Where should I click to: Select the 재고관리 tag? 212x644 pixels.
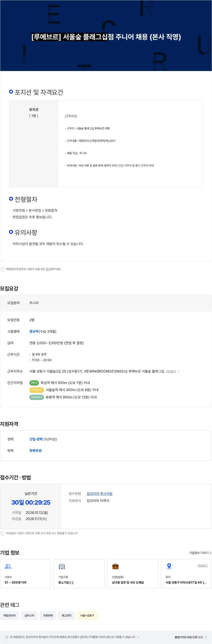[66, 615]
